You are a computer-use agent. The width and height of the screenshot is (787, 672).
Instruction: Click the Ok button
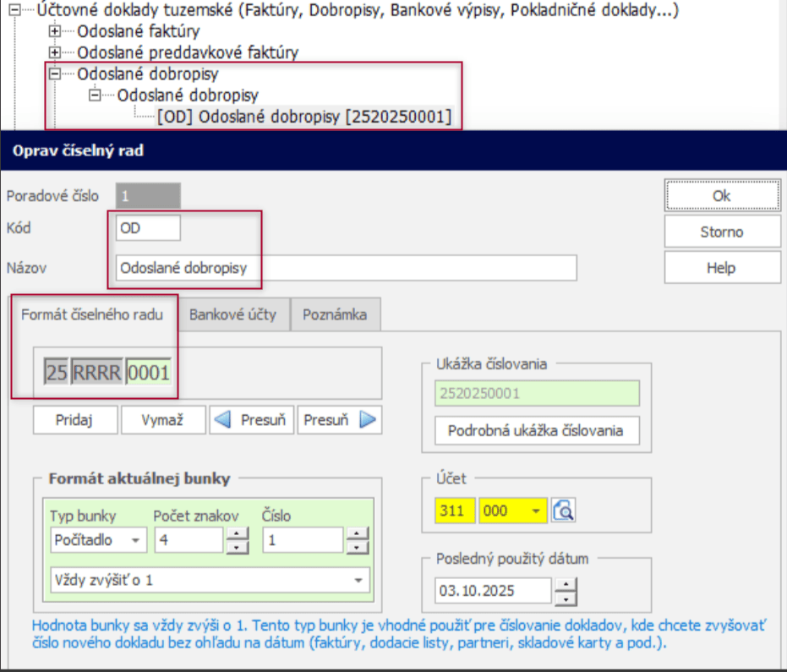[x=721, y=195]
